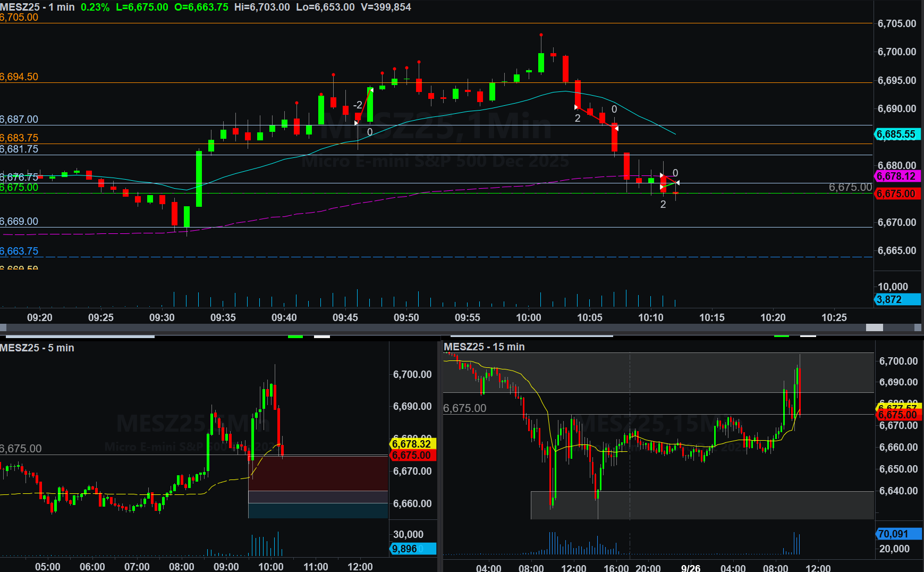Image resolution: width=924 pixels, height=572 pixels.
Task: Click the 9/26 date label on 15 min axis
Action: pyautogui.click(x=690, y=568)
